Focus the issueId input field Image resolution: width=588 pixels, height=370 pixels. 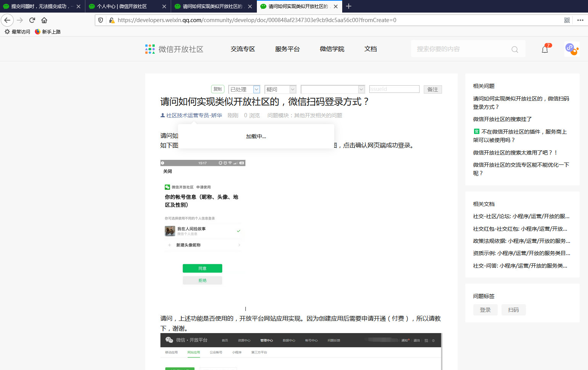(394, 89)
